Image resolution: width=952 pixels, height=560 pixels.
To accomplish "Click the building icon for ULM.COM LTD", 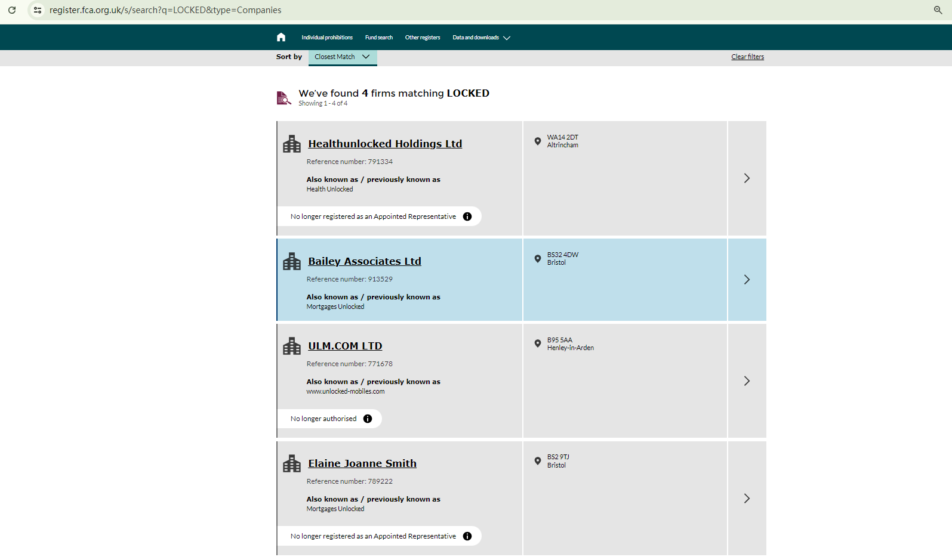I will pos(292,346).
